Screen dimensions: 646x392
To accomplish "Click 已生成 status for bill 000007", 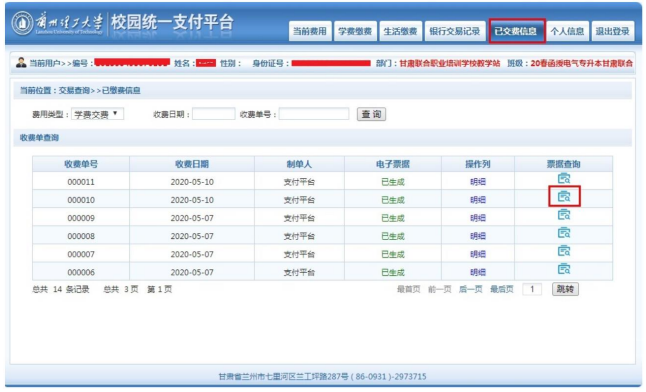I will coord(393,254).
